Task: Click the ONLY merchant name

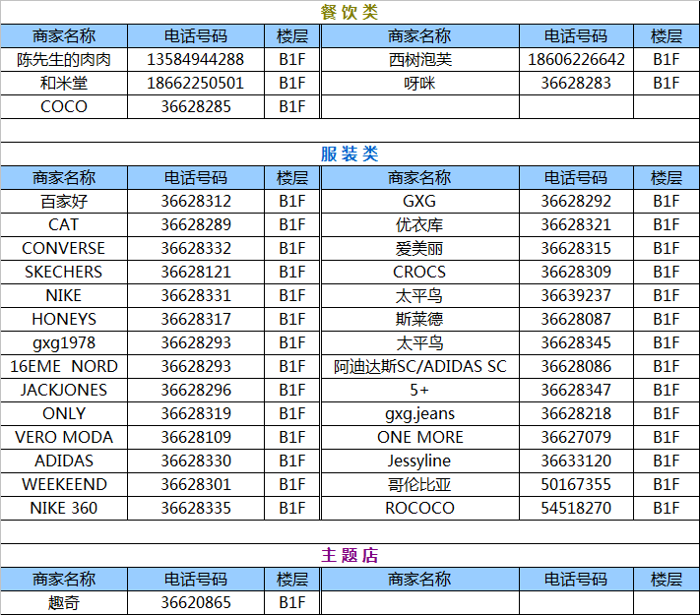Action: pyautogui.click(x=64, y=413)
